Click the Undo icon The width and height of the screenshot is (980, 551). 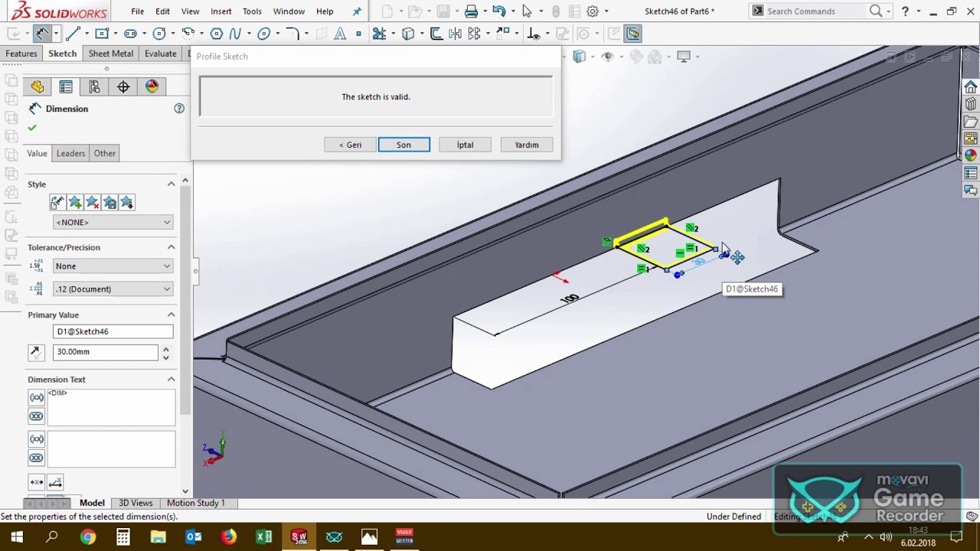[499, 11]
